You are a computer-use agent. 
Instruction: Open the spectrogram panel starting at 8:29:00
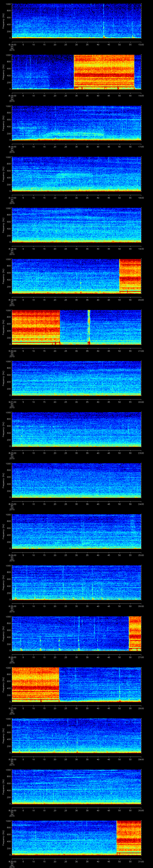[x=76, y=787]
